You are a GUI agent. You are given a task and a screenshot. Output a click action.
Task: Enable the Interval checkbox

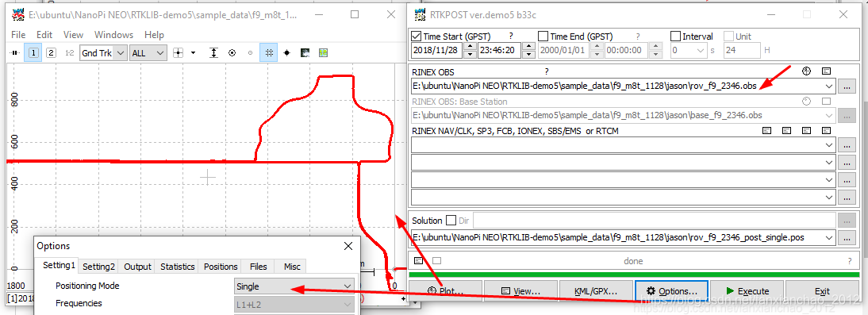pyautogui.click(x=675, y=36)
